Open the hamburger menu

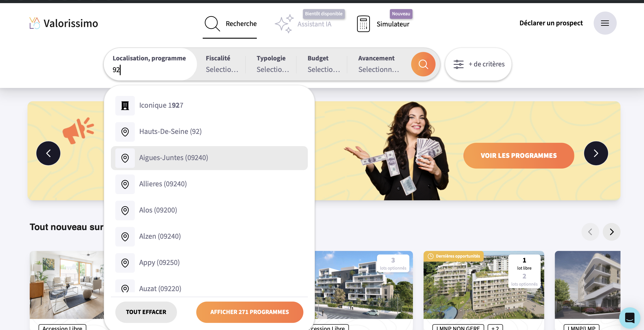(x=605, y=23)
